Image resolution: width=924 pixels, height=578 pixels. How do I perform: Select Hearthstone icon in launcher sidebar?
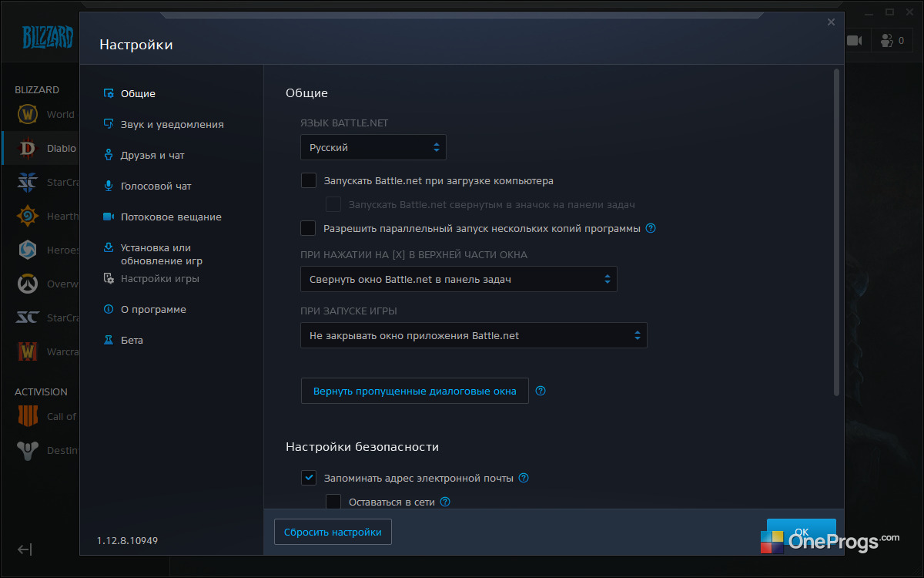tap(28, 216)
